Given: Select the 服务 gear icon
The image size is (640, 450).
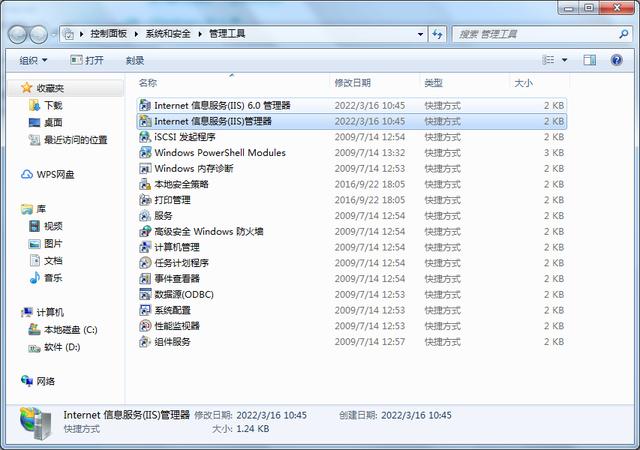Looking at the screenshot, I should pos(145,216).
